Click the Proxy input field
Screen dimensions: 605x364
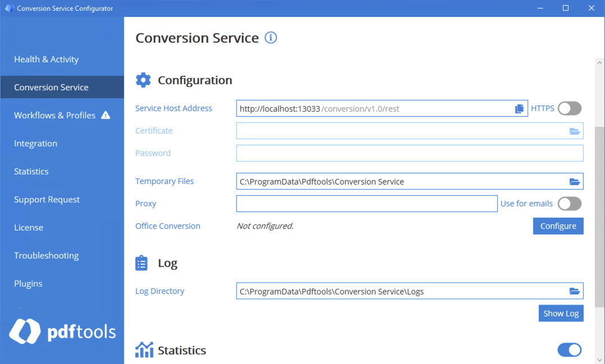coord(367,204)
